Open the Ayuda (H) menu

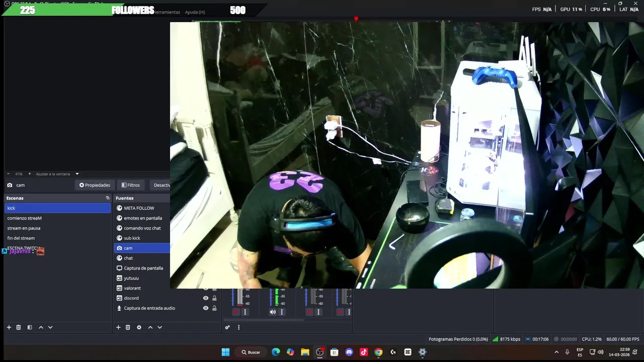click(195, 12)
